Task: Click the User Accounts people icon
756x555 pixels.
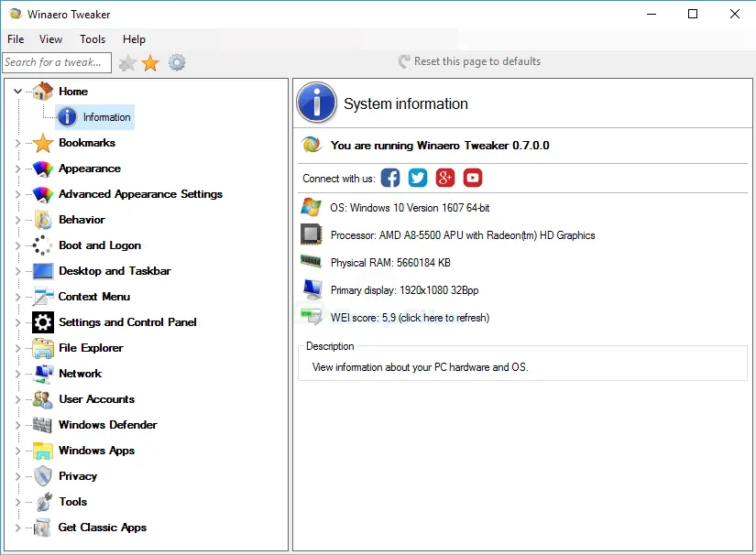Action: (x=43, y=399)
